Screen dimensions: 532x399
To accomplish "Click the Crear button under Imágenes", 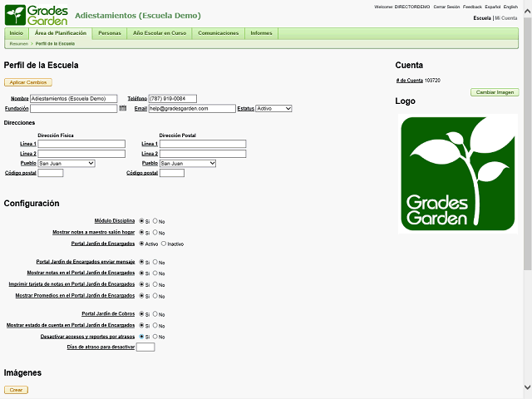I will pyautogui.click(x=16, y=389).
